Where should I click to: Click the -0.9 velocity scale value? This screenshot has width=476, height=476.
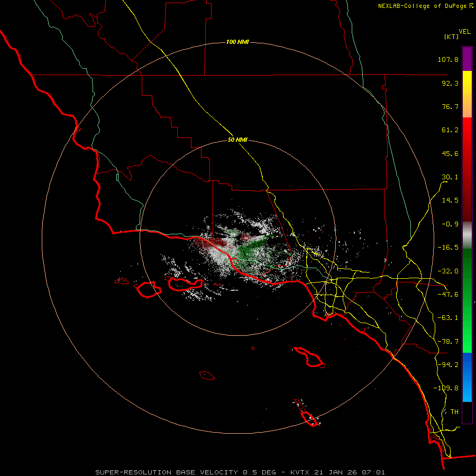[x=450, y=224]
